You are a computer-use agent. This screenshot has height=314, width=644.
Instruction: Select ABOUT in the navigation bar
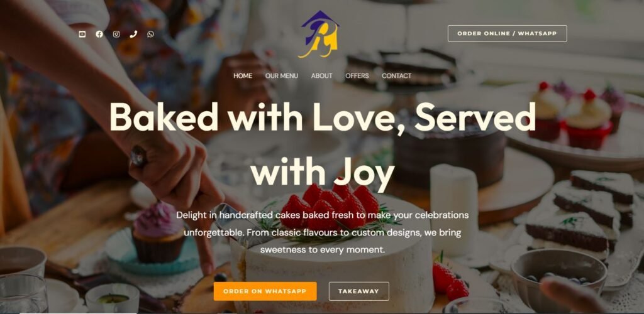click(x=321, y=76)
